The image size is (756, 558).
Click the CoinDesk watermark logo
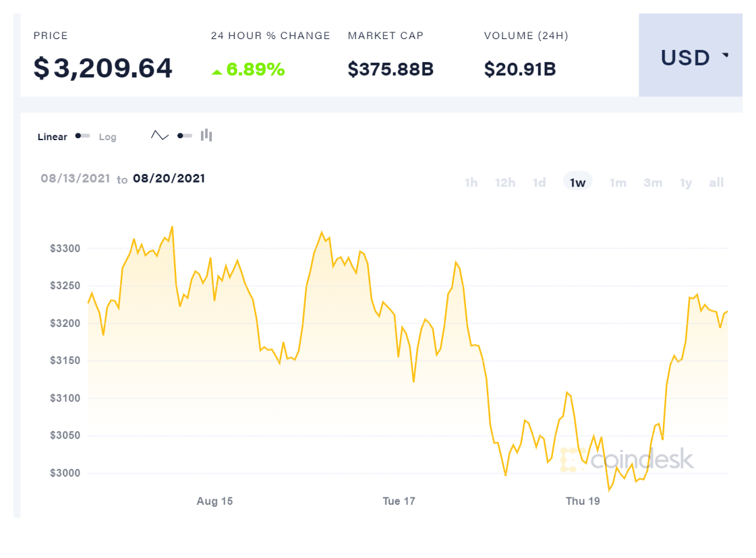coord(627,460)
